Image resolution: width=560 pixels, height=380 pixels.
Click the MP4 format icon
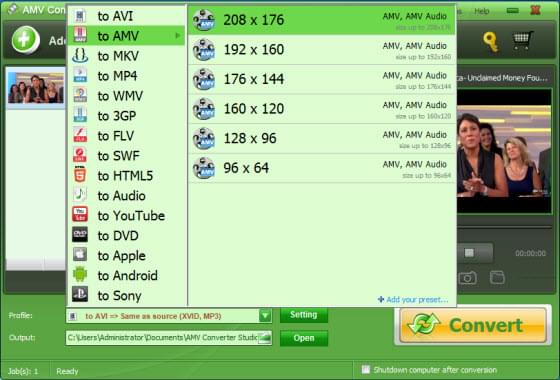pyautogui.click(x=80, y=75)
